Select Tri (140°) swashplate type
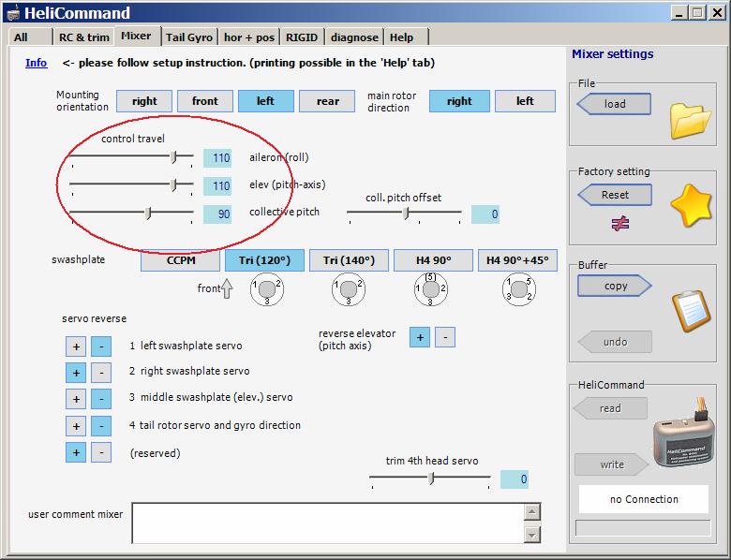Screen dimensions: 731x560 point(350,260)
